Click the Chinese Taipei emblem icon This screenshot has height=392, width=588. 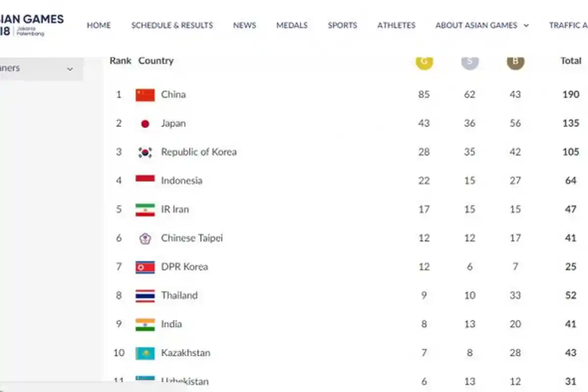pos(145,238)
